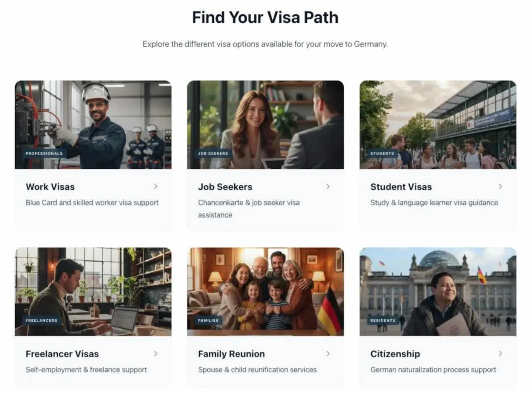Select the STUDENTS badge on the campus photo
This screenshot has height=394, width=532.
(x=382, y=153)
